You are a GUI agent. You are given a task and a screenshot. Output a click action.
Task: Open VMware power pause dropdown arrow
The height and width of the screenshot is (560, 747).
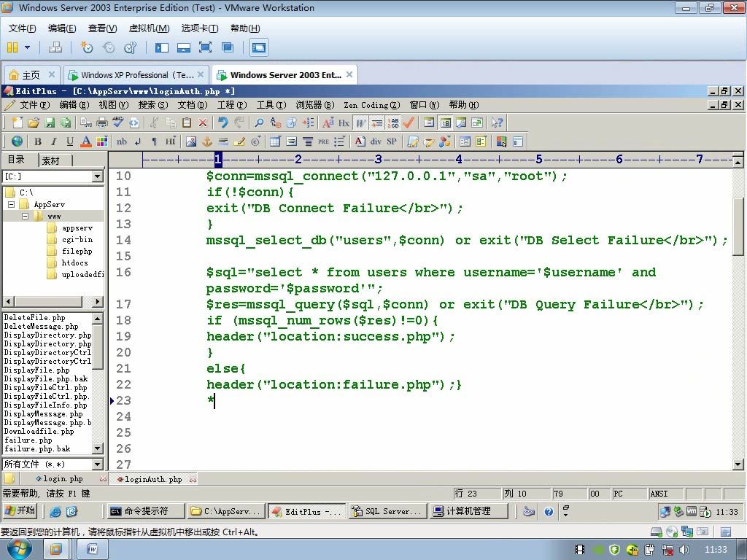(27, 47)
